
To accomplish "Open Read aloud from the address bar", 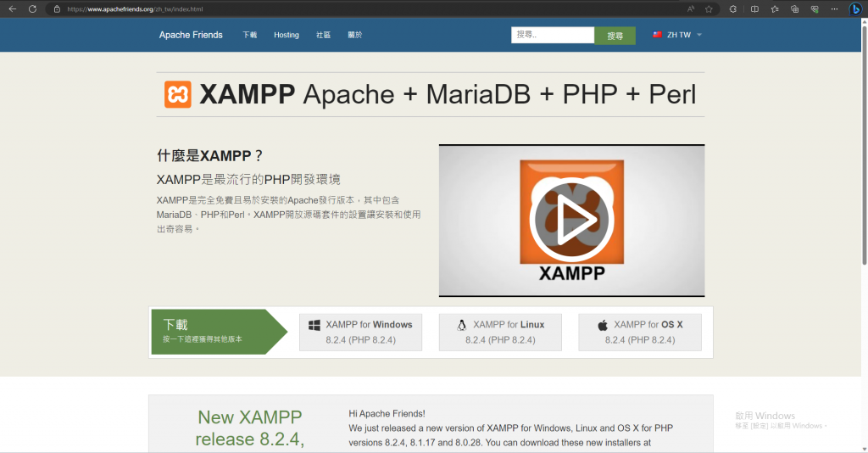I will 691,8.
